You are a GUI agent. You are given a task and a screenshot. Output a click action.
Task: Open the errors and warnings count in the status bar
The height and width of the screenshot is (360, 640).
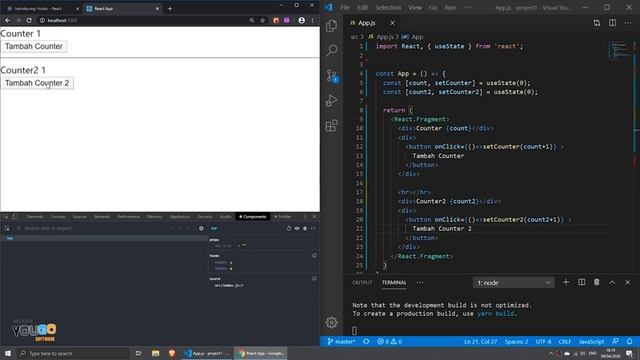[x=389, y=341]
